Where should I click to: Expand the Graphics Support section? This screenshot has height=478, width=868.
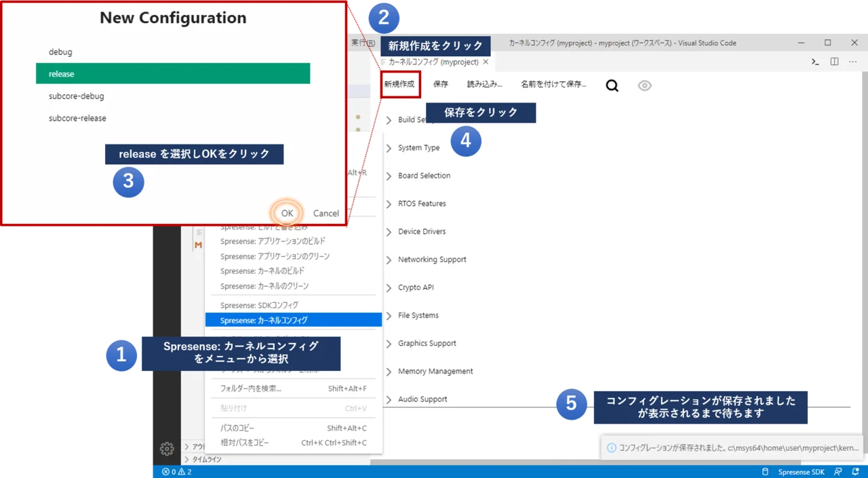(421, 344)
